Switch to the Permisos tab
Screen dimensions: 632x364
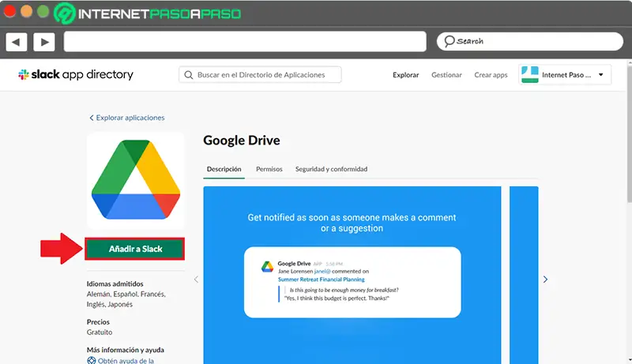269,169
